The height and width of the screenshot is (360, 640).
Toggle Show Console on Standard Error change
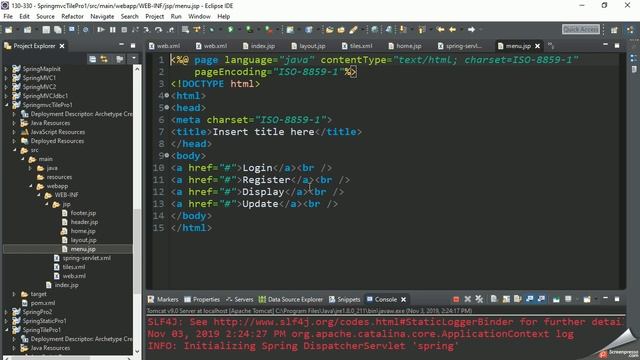click(542, 300)
